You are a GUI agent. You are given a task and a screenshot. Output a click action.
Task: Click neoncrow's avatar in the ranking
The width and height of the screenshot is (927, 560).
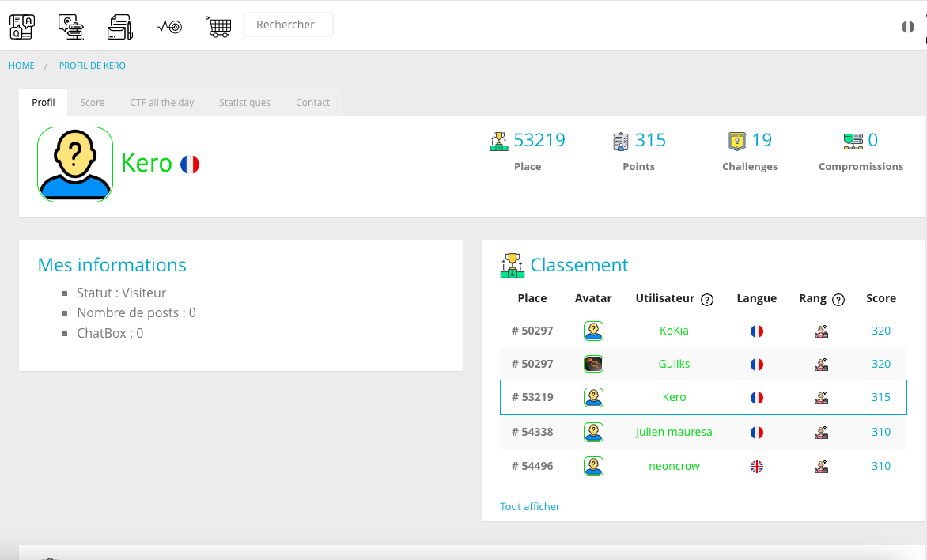593,466
